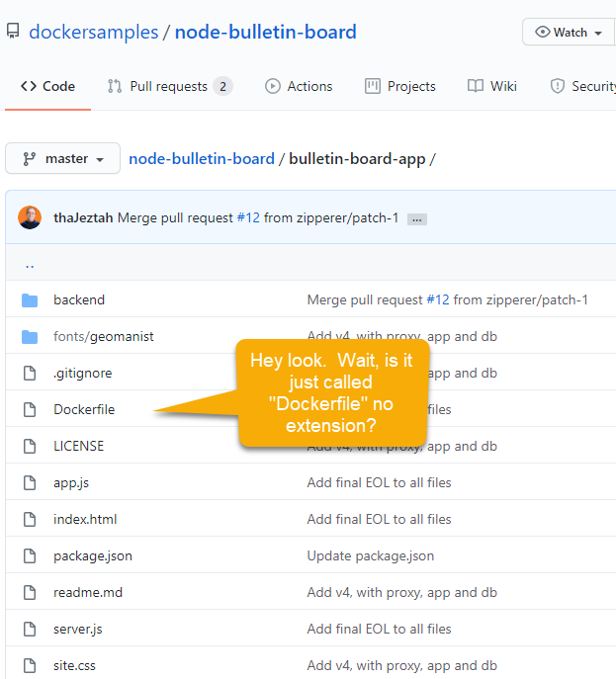
Task: Click the Code angle-brackets icon
Action: pyautogui.click(x=29, y=86)
